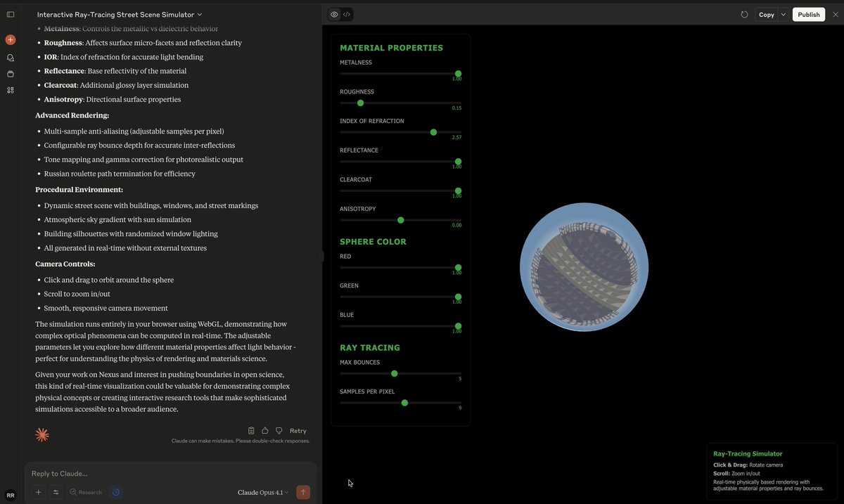Click the Sphere Color heading
This screenshot has width=844, height=504.
click(373, 242)
